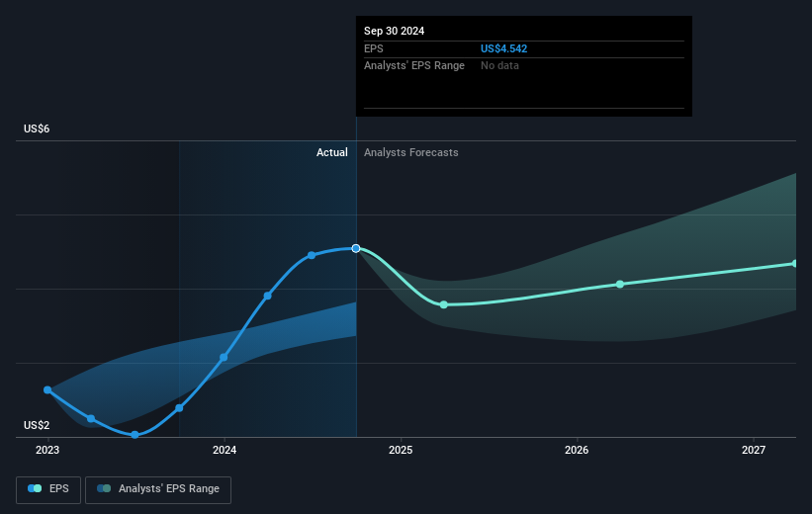Select the early 2025 forecast data point
Screen dimensions: 812x514
[444, 304]
